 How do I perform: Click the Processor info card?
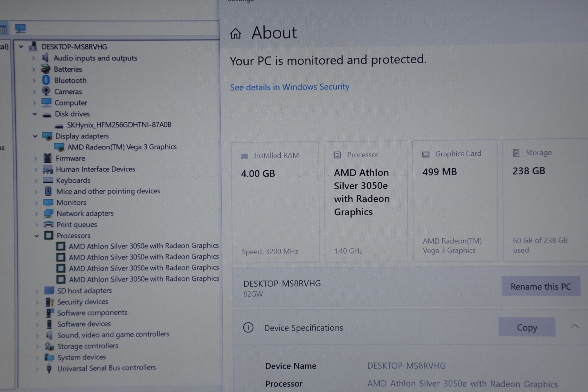366,201
